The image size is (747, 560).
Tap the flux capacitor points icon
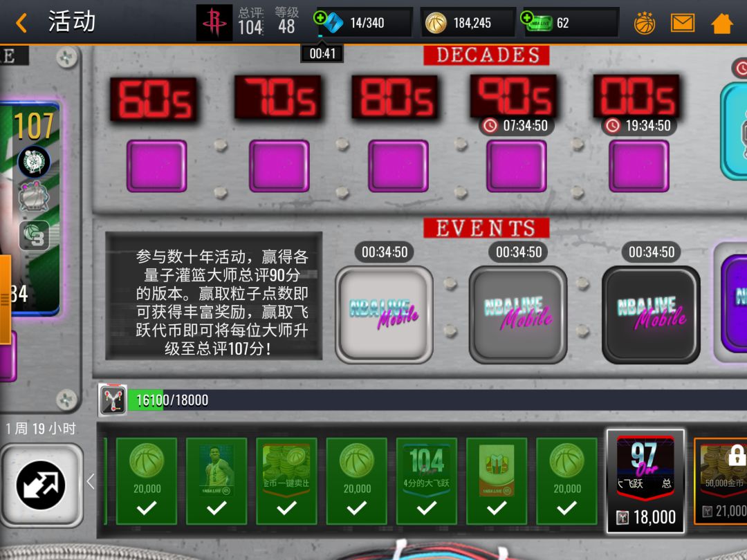[x=113, y=400]
